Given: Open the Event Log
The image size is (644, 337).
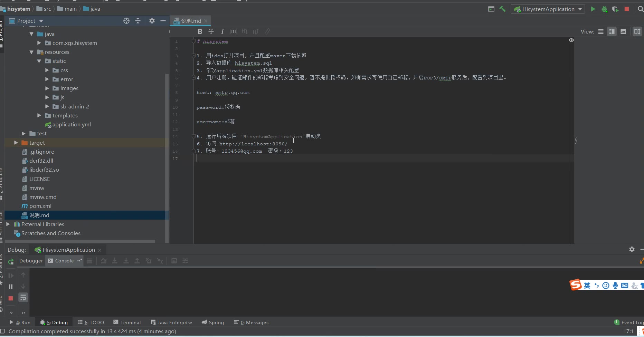Looking at the screenshot, I should (x=628, y=322).
